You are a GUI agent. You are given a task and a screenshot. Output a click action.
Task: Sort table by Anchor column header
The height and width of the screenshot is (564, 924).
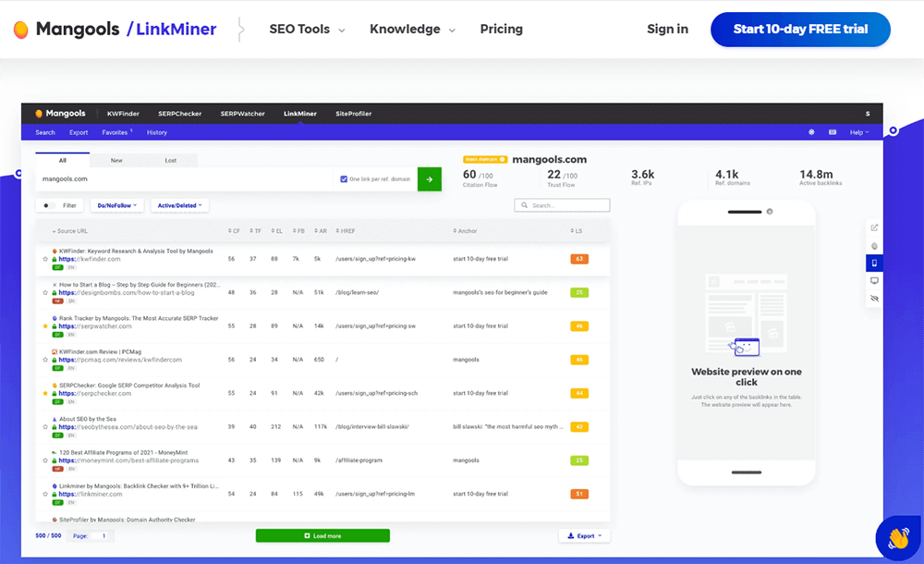click(x=465, y=231)
